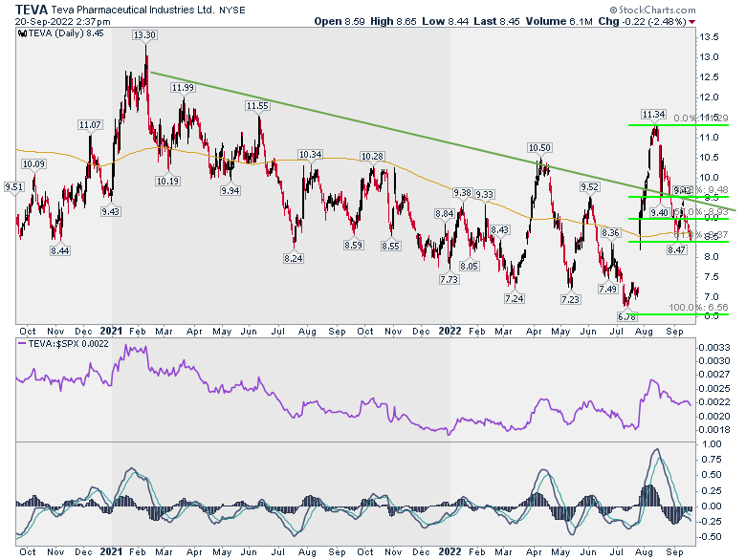This screenshot has height=560, width=746.
Task: Click the Open 8.59 quote value
Action: 340,21
